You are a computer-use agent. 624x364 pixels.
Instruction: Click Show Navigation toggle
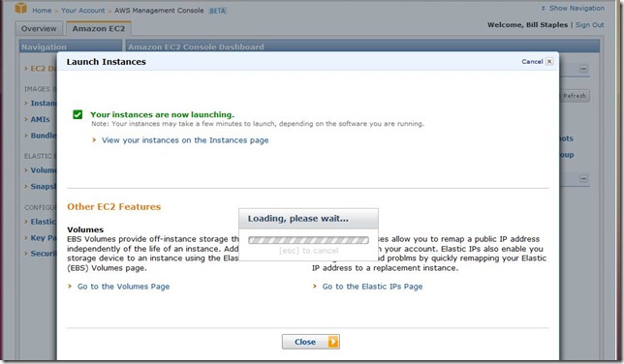click(x=573, y=8)
